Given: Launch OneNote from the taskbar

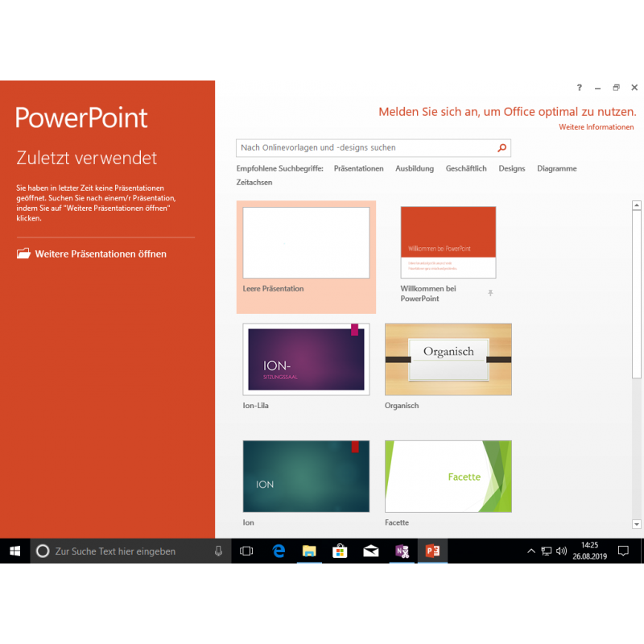Looking at the screenshot, I should [402, 551].
